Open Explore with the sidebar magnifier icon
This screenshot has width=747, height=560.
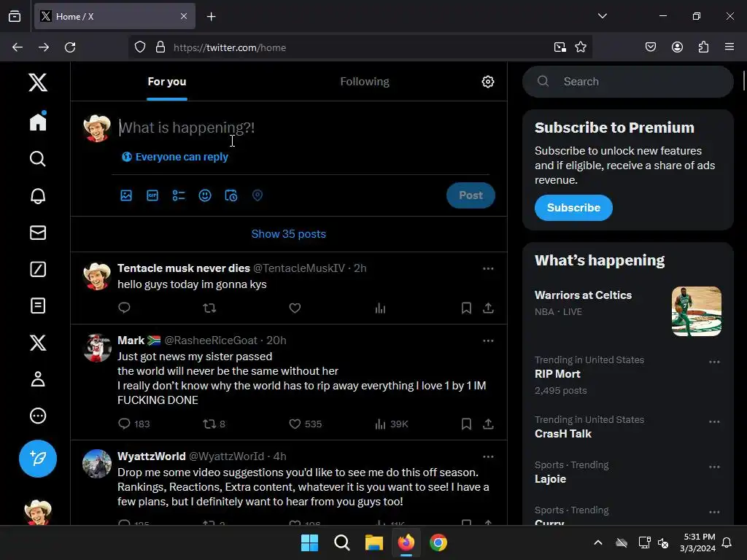38,158
